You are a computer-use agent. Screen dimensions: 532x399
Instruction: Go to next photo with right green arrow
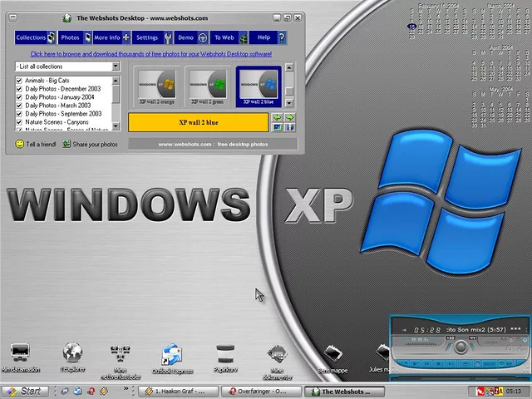(x=289, y=118)
